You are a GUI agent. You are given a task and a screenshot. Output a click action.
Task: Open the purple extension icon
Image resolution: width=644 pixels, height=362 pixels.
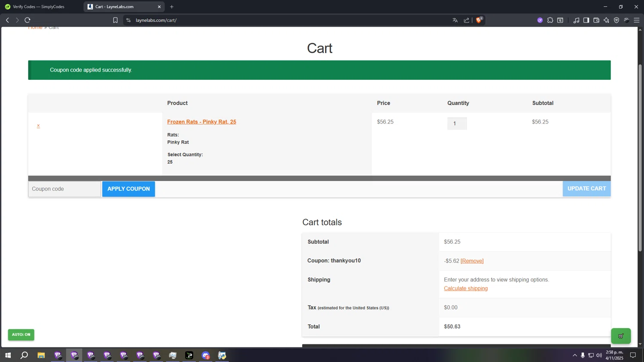click(x=540, y=20)
